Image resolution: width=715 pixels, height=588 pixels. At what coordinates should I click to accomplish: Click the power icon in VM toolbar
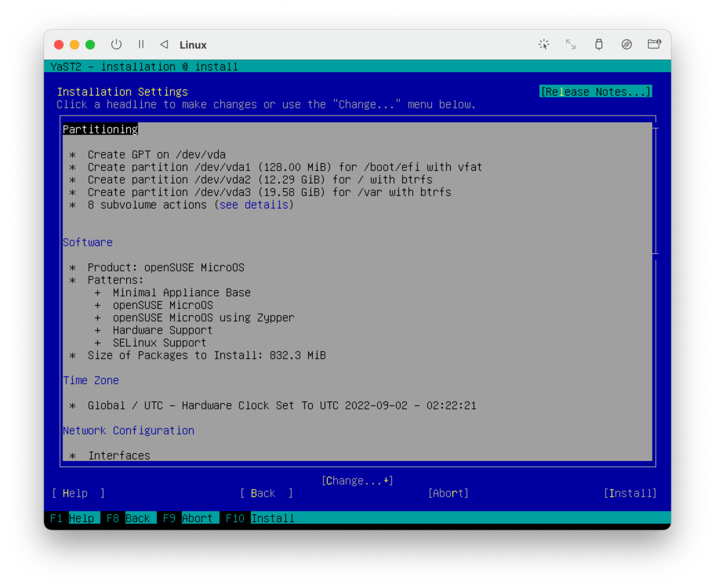click(116, 45)
